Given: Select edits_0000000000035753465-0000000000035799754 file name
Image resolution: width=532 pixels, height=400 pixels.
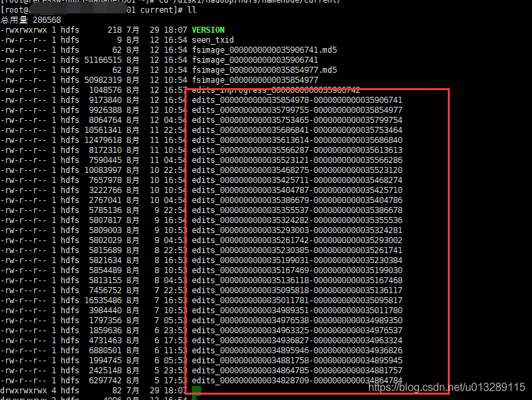Looking at the screenshot, I should pyautogui.click(x=297, y=120).
